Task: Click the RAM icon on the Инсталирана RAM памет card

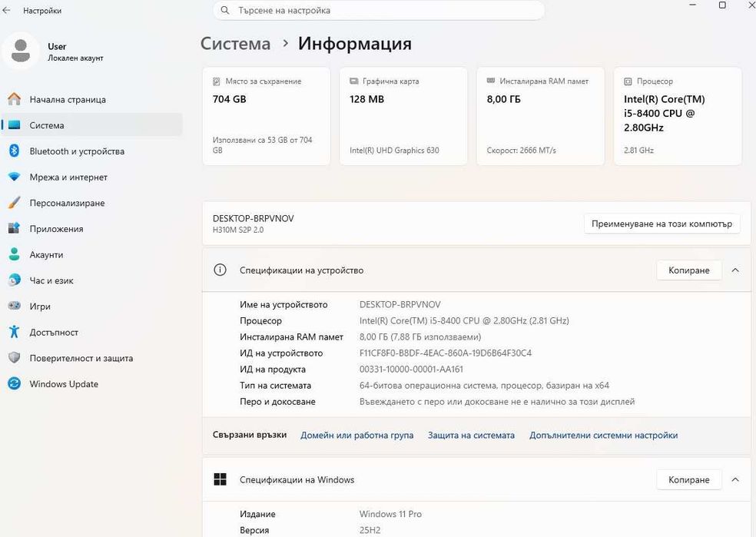Action: click(x=491, y=81)
